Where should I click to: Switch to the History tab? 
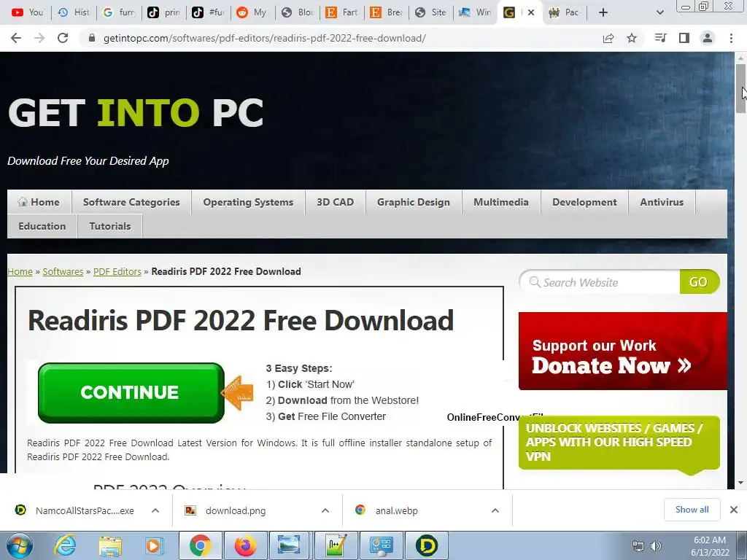pos(74,12)
